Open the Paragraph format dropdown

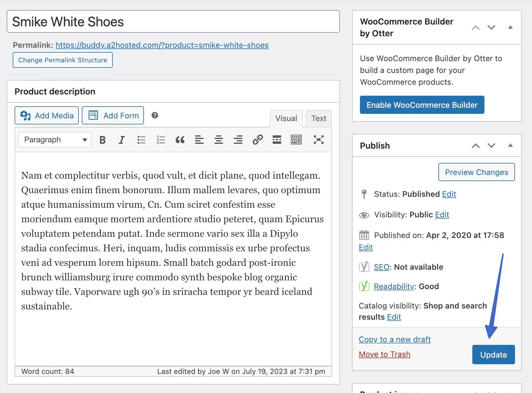[x=55, y=140]
